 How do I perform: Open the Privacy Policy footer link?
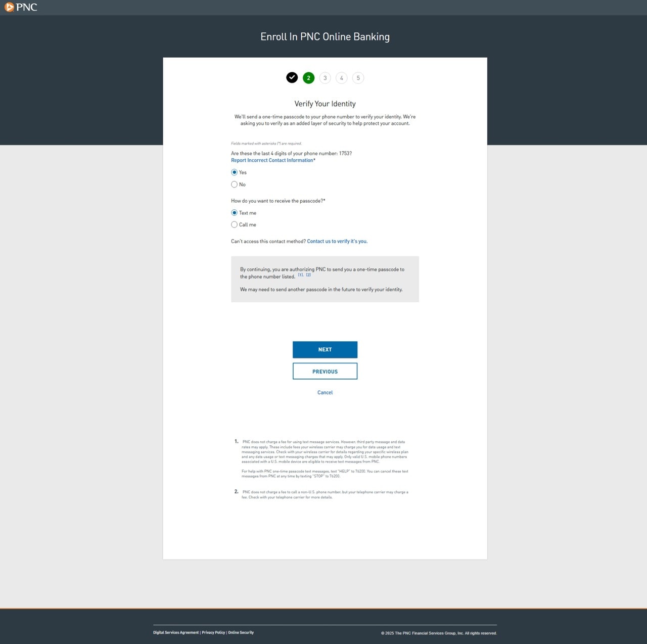[213, 632]
